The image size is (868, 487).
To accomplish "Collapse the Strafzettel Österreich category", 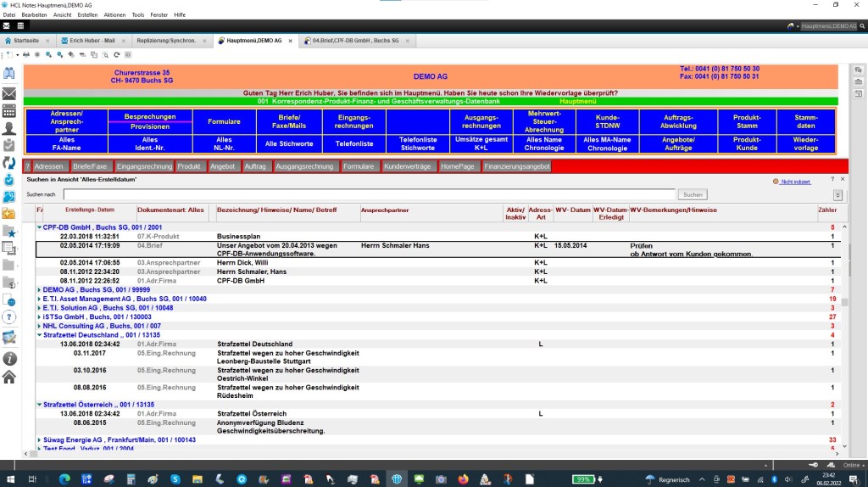I will click(39, 405).
